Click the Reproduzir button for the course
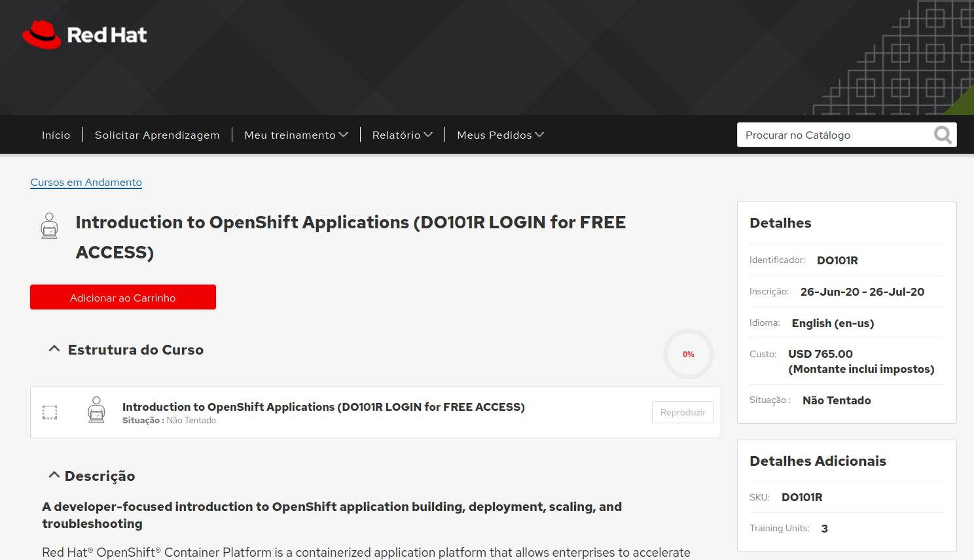The width and height of the screenshot is (974, 560). [683, 412]
